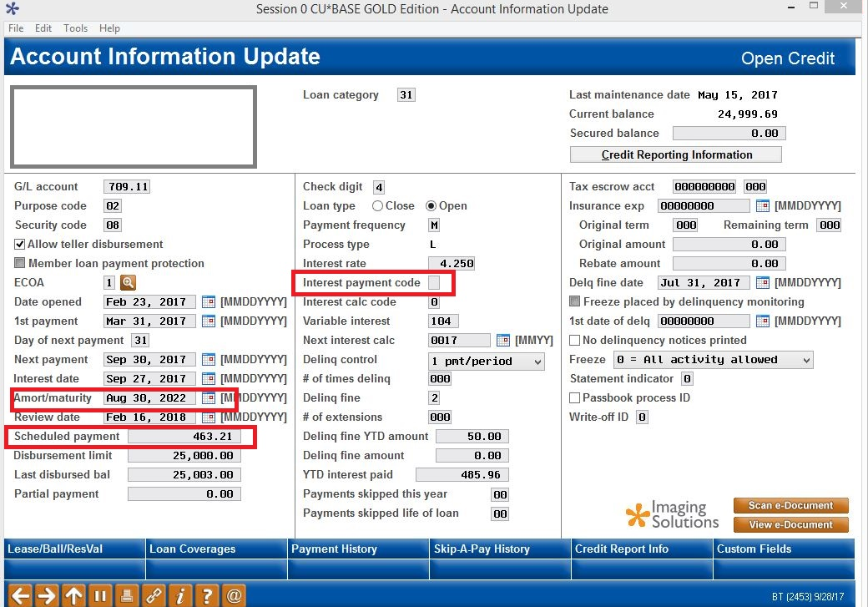The height and width of the screenshot is (607, 868).
Task: Open Custom Fields tab
Action: [x=784, y=549]
